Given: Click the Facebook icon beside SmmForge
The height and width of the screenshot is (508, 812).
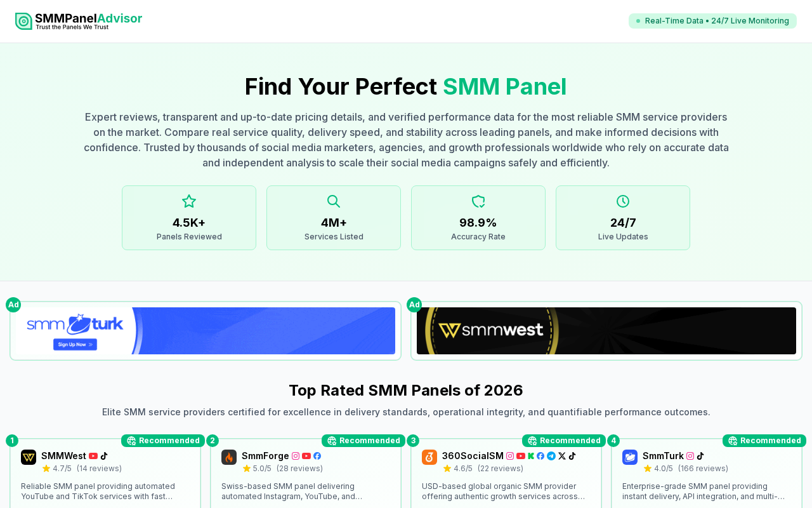Looking at the screenshot, I should point(317,456).
